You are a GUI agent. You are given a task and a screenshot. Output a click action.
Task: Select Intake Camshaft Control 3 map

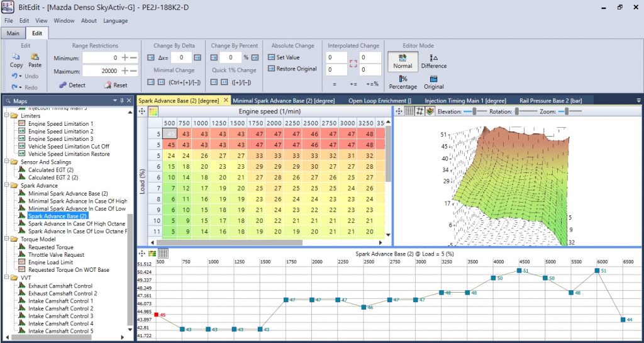click(x=61, y=316)
